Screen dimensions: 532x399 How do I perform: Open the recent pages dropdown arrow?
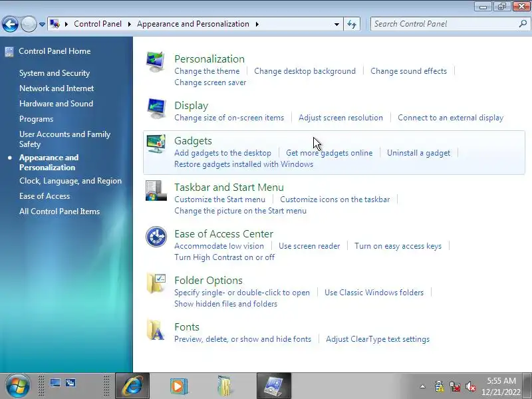tap(42, 24)
